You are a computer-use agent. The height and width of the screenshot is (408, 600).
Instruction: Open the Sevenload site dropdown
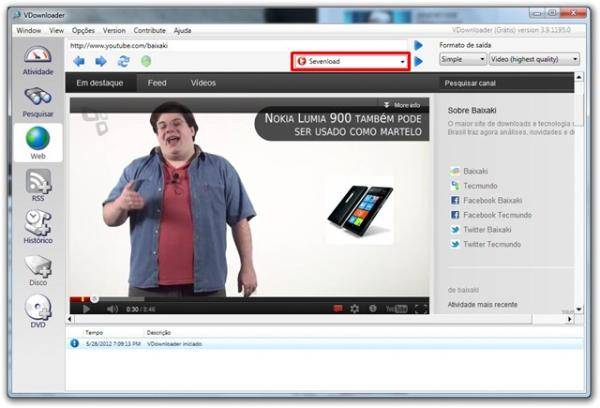[351, 61]
